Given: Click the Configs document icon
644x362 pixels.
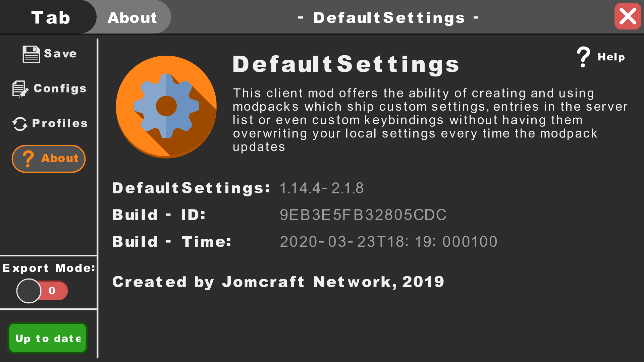Looking at the screenshot, I should 20,89.
